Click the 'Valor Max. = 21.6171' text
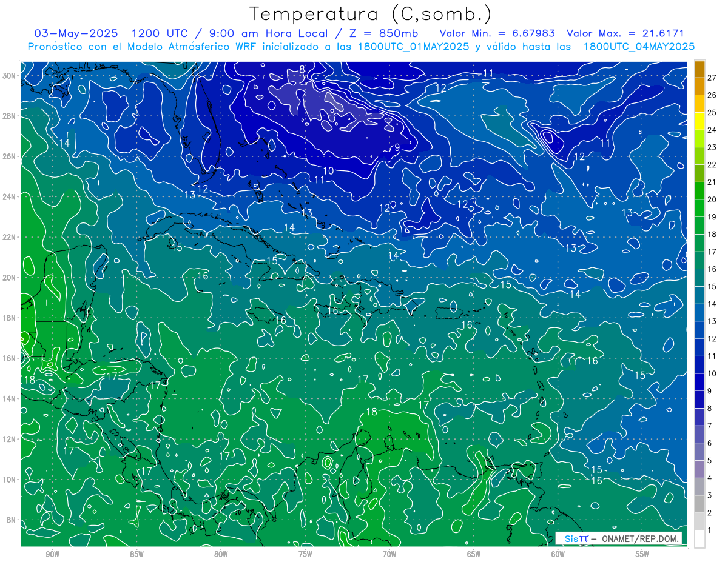Screen dimensions: 728x562 (625, 33)
